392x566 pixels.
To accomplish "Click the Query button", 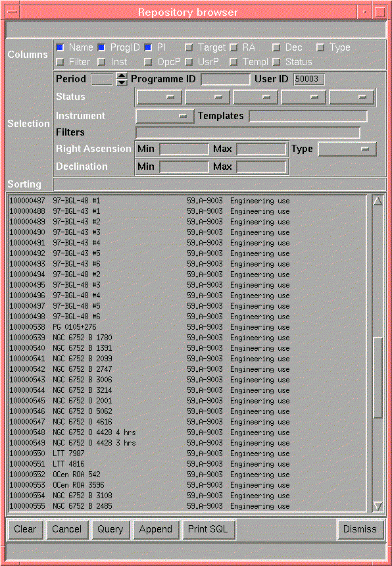I will coord(110,529).
